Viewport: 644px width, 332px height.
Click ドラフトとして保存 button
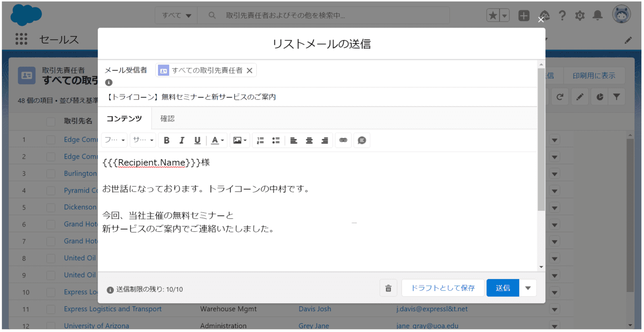[x=443, y=288]
